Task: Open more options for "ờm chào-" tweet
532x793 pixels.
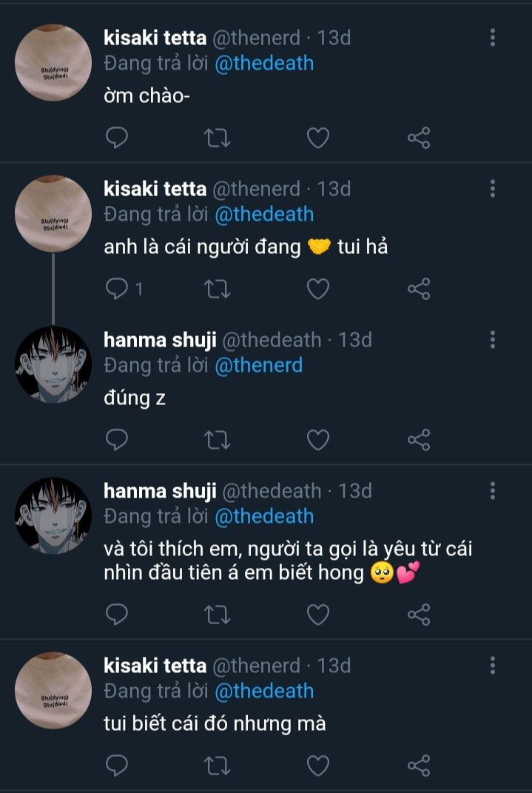Action: pos(493,38)
